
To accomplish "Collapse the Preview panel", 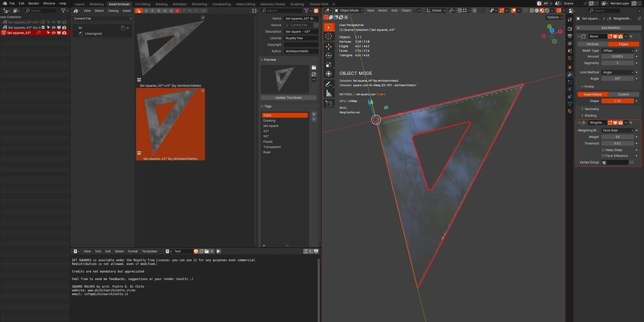I will click(x=269, y=60).
